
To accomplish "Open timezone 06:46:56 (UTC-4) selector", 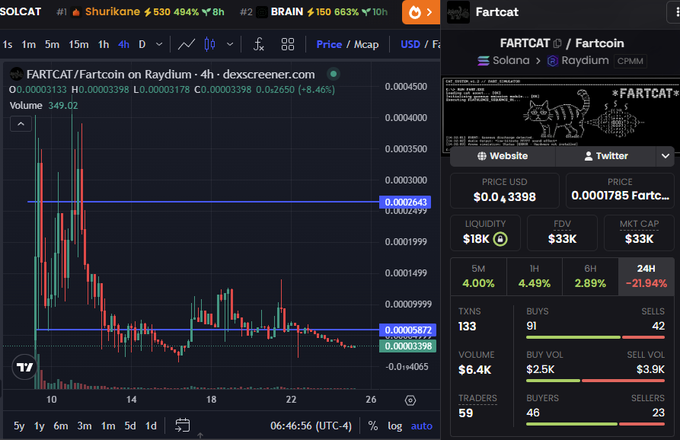I will (311, 426).
